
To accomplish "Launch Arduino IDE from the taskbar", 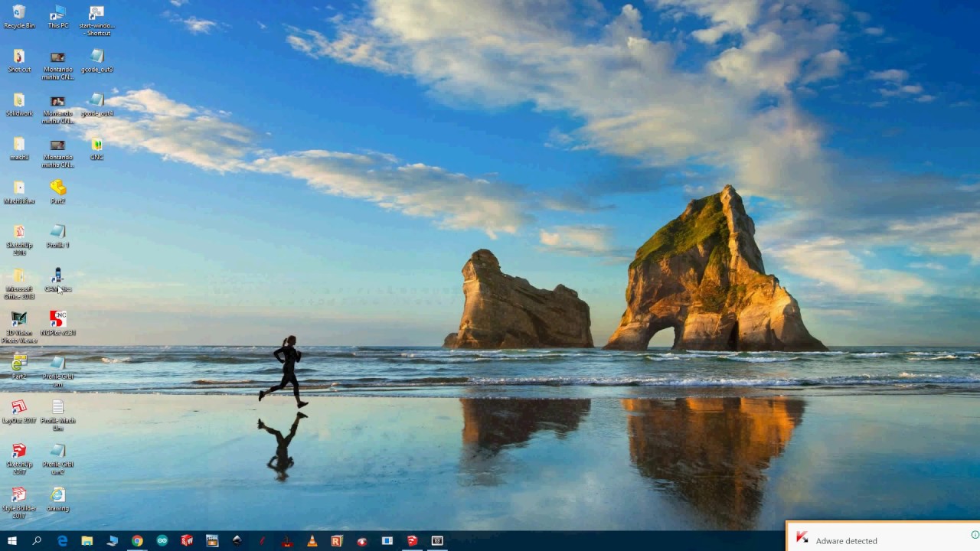I will tap(162, 541).
